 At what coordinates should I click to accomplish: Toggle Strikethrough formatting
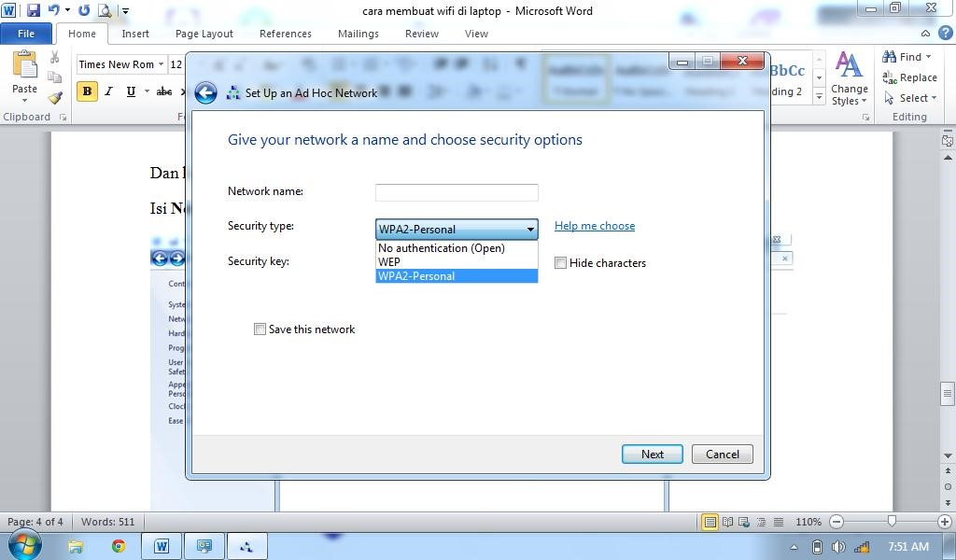coord(164,91)
